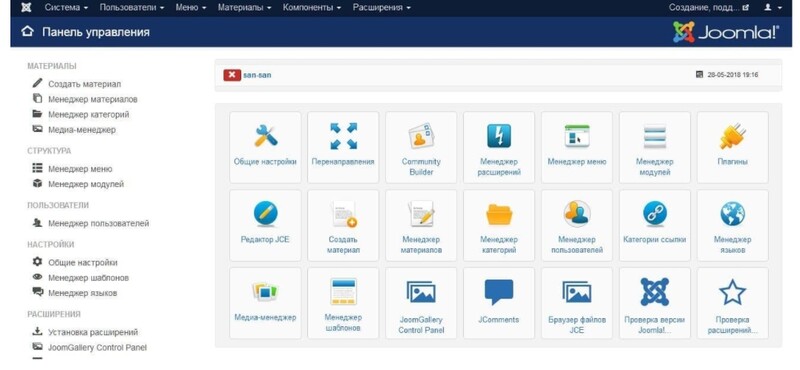Screen dimensions: 800x370
Task: Click the red X next to san-san
Action: point(232,75)
